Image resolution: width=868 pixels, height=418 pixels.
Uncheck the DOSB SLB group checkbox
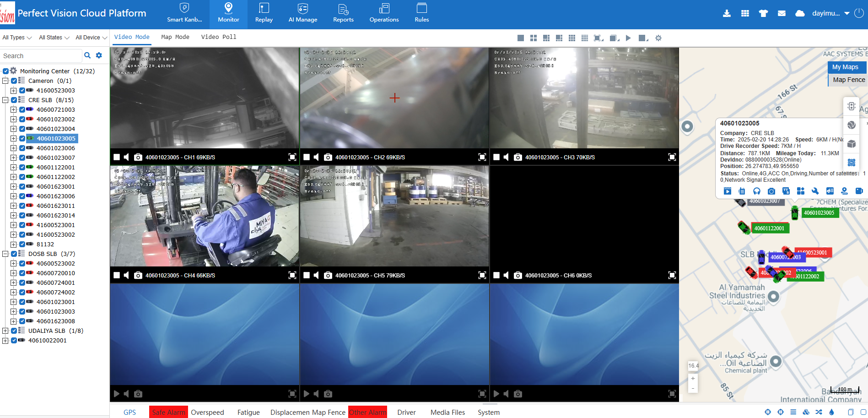pos(14,254)
